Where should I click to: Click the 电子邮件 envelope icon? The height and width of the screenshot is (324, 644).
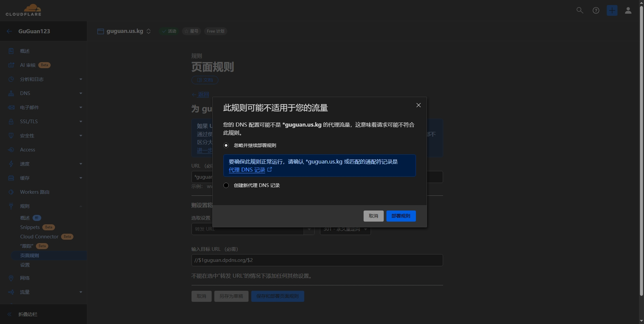pos(11,107)
